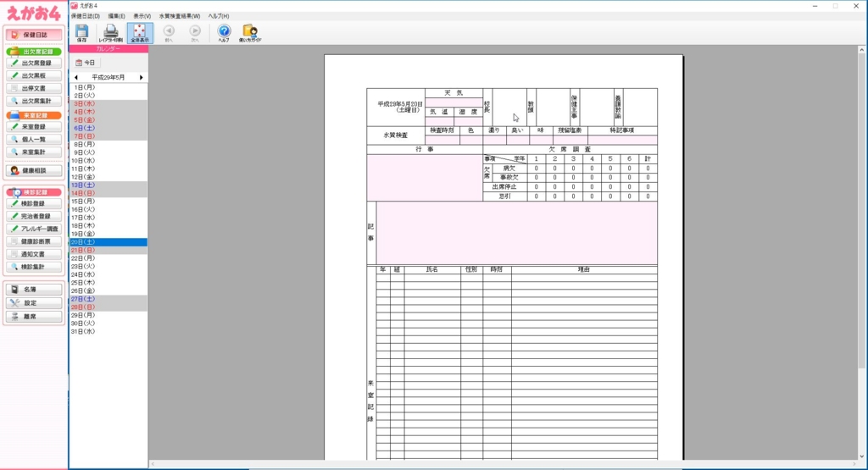Open the ヘルプ(H) menu
This screenshot has height=470, width=868.
pyautogui.click(x=219, y=16)
